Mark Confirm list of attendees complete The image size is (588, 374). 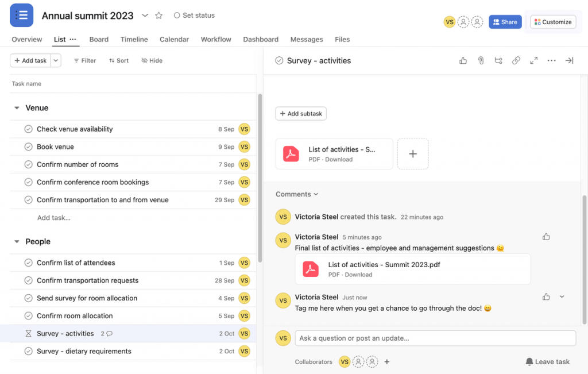point(28,263)
